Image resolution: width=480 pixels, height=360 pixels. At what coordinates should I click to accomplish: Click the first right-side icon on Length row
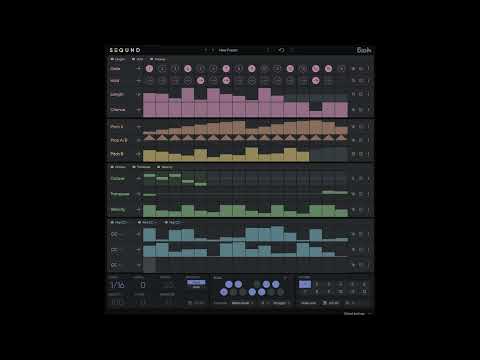pyautogui.click(x=354, y=94)
